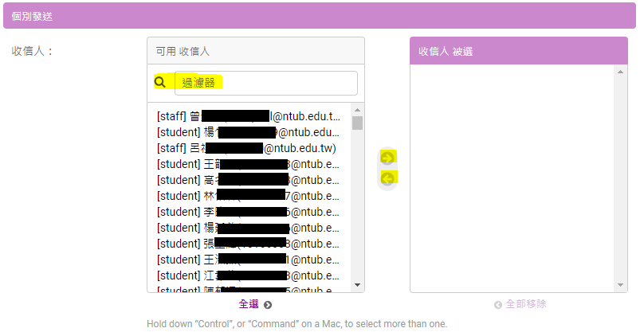This screenshot has height=332, width=644.
Task: Click available list scrollbar down arrow
Action: point(357,285)
